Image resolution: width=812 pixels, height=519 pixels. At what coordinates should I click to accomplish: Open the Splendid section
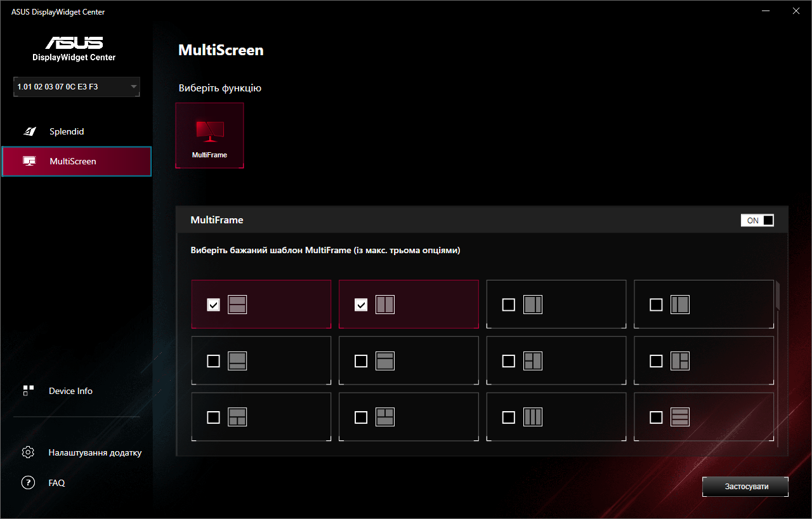click(76, 131)
